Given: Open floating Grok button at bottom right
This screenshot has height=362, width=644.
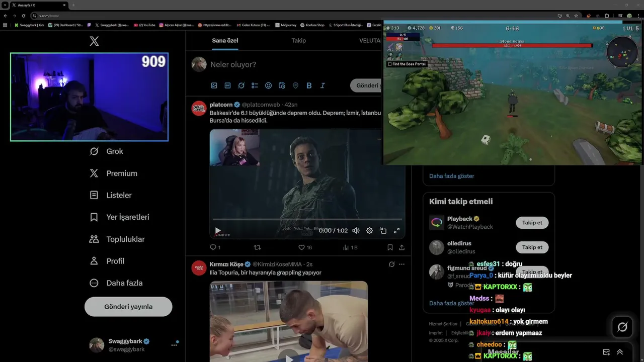Looking at the screenshot, I should 622,327.
